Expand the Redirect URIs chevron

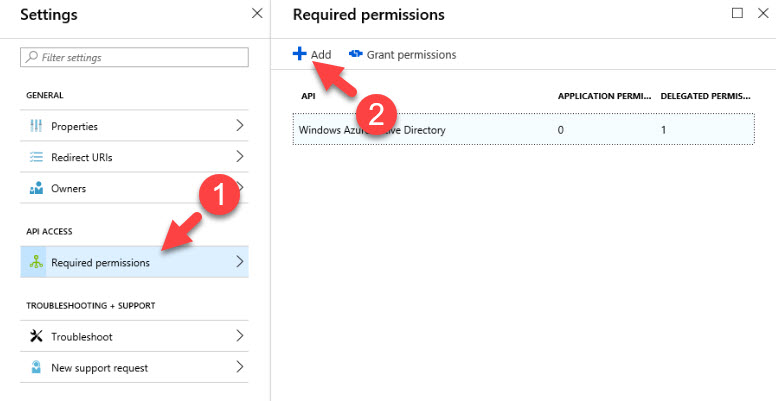(x=240, y=157)
